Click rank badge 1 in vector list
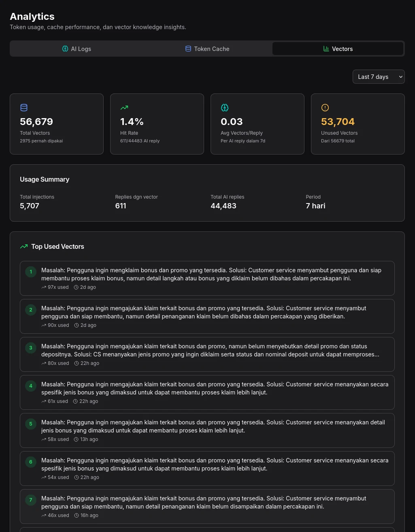This screenshot has width=415, height=532. click(31, 272)
